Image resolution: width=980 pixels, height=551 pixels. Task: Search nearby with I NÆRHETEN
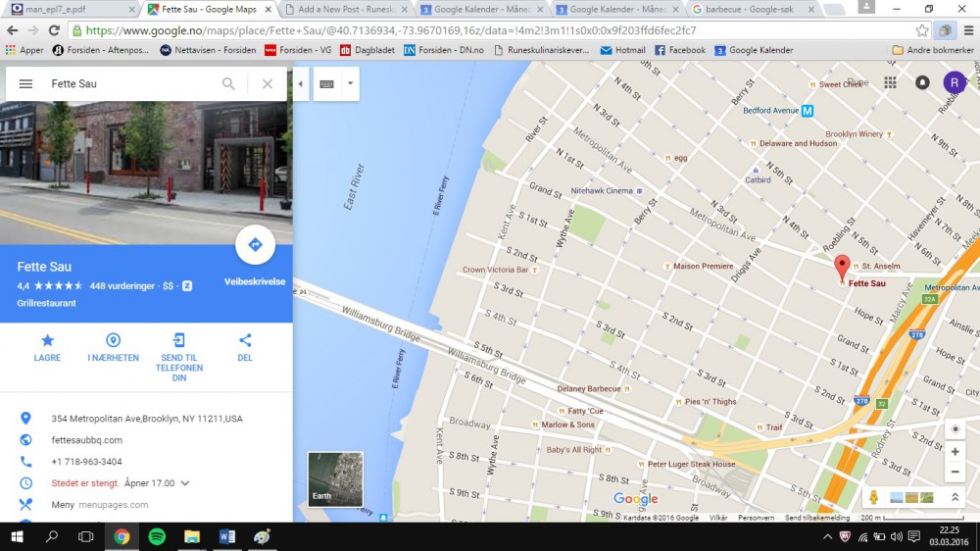(x=113, y=348)
